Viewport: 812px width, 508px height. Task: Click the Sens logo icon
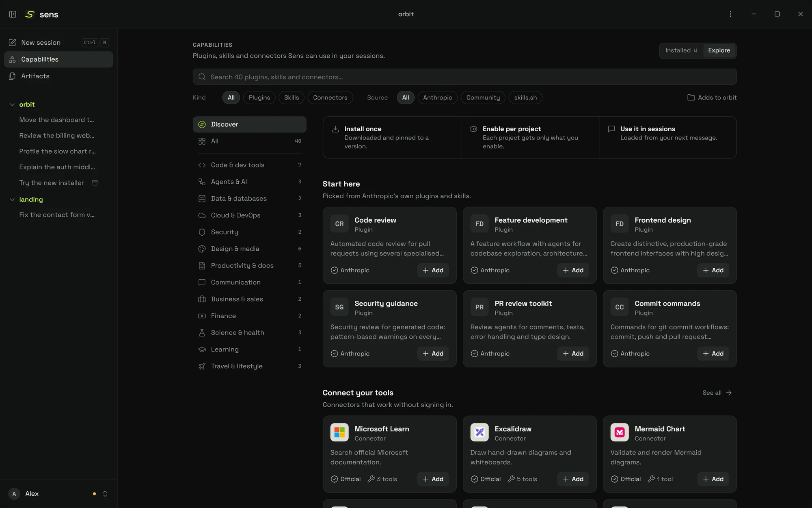(x=30, y=14)
